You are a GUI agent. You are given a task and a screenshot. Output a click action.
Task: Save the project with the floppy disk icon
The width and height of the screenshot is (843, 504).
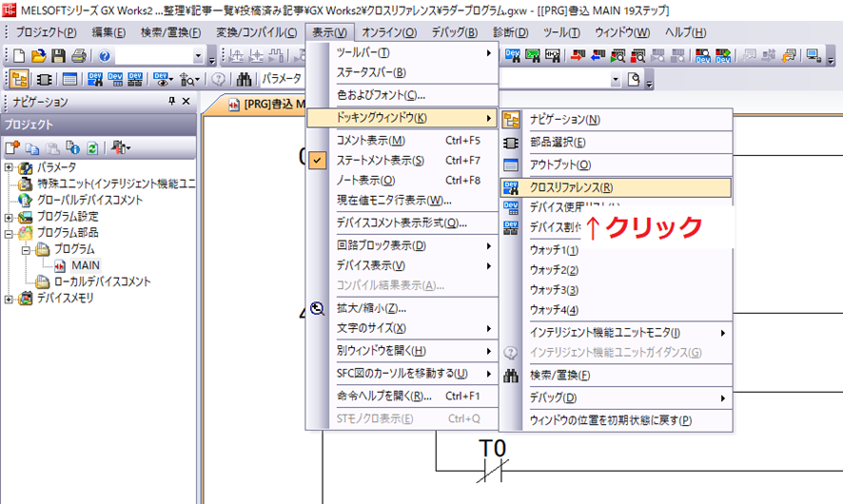click(x=59, y=55)
